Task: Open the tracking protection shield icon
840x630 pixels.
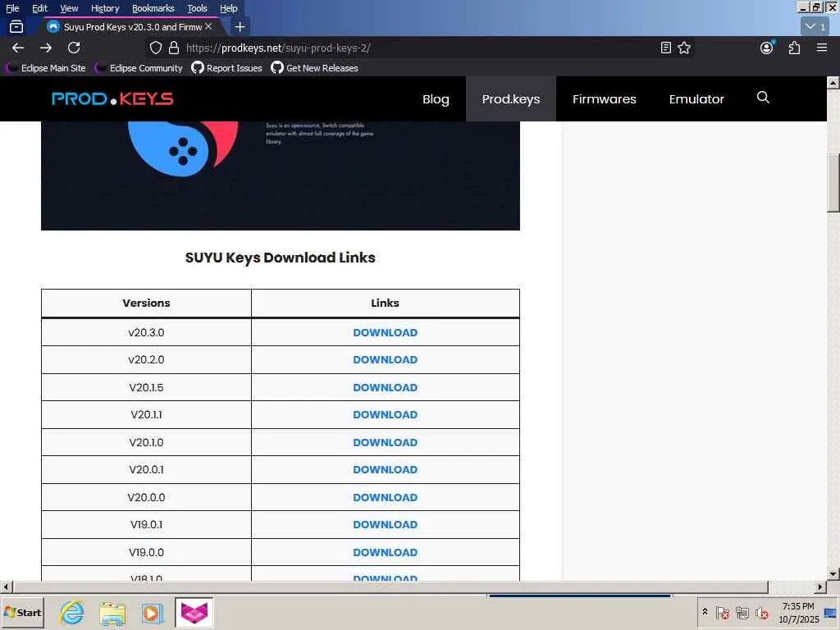Action: click(x=155, y=48)
